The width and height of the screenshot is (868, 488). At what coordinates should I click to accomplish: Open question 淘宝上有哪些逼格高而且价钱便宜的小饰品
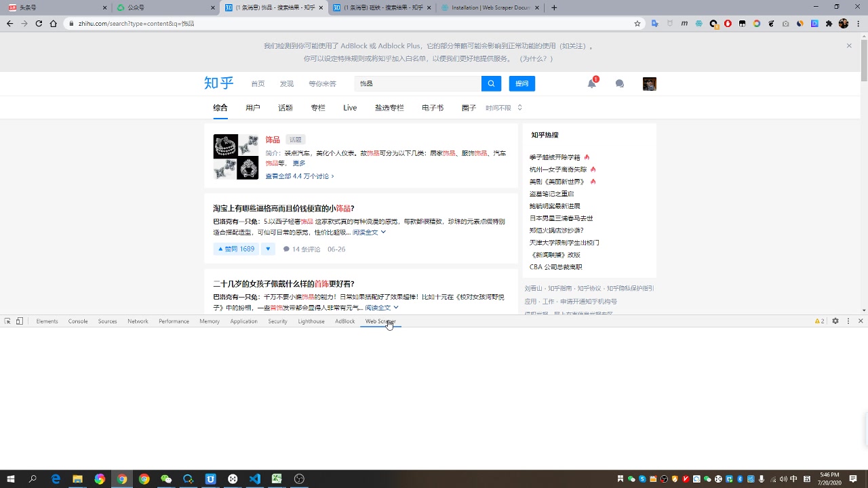pos(283,208)
